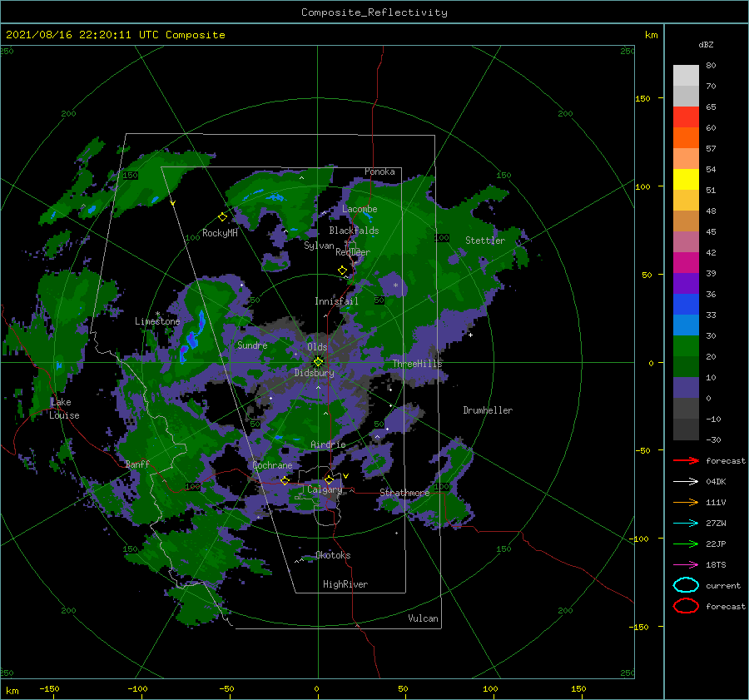Select the swatch between 10 and 20 dBZ
This screenshot has width=749, height=700.
(x=686, y=367)
